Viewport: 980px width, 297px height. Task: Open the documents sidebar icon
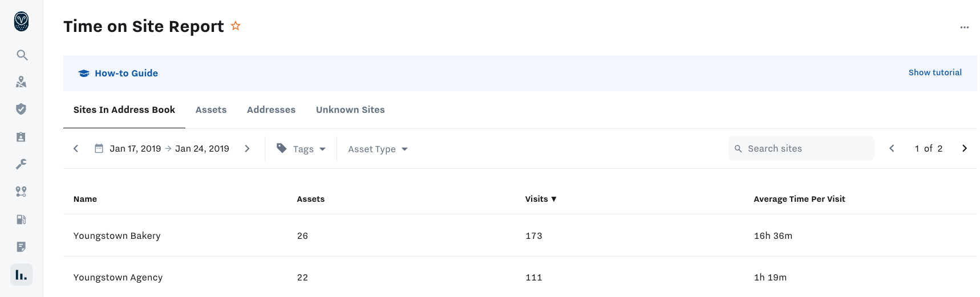coord(22,247)
